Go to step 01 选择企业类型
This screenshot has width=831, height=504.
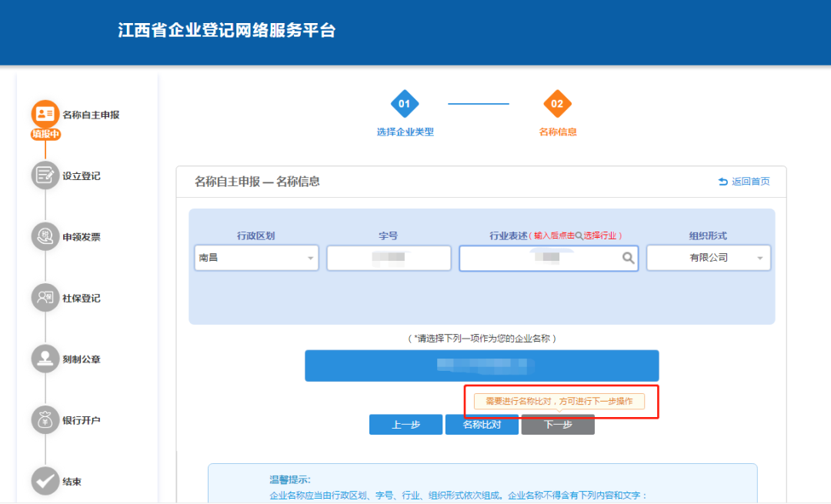click(405, 105)
